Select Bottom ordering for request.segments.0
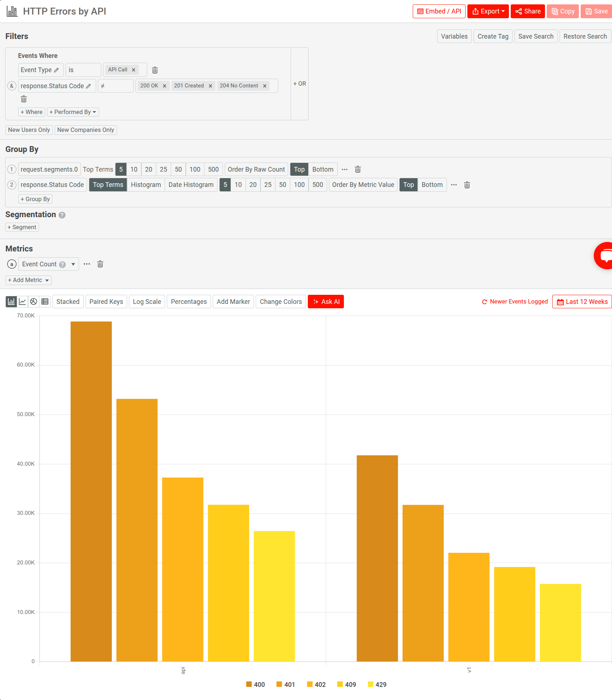 click(x=323, y=169)
